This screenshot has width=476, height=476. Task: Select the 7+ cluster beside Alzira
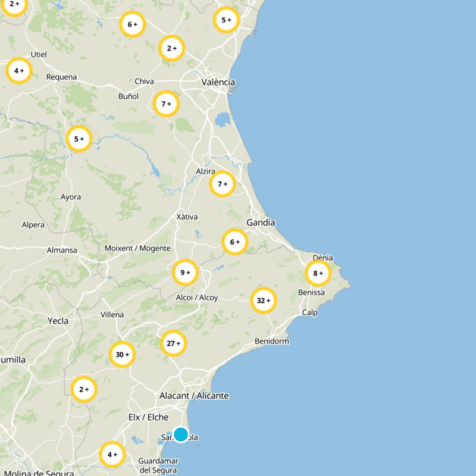[x=223, y=184]
